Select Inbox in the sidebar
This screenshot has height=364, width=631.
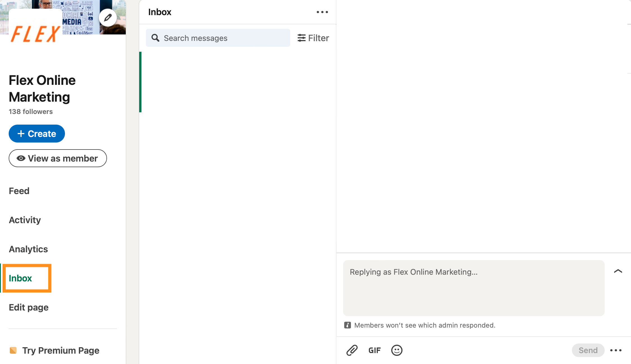[x=20, y=278]
